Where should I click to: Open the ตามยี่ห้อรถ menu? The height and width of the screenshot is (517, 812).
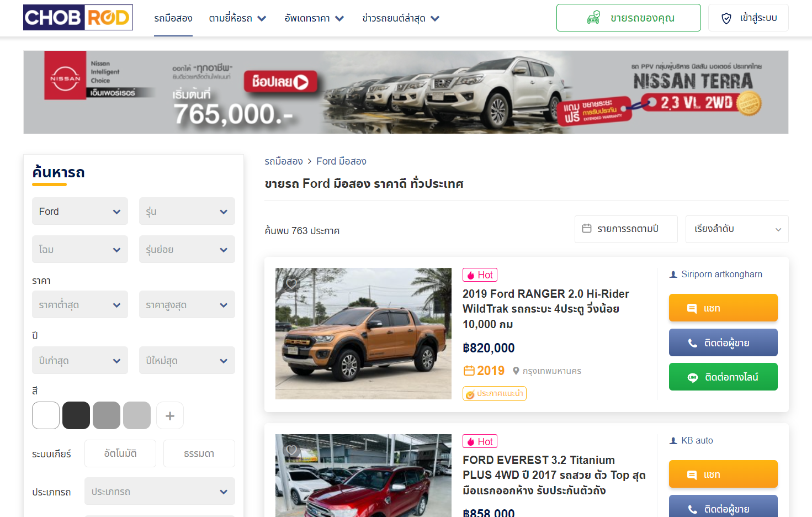pos(237,18)
